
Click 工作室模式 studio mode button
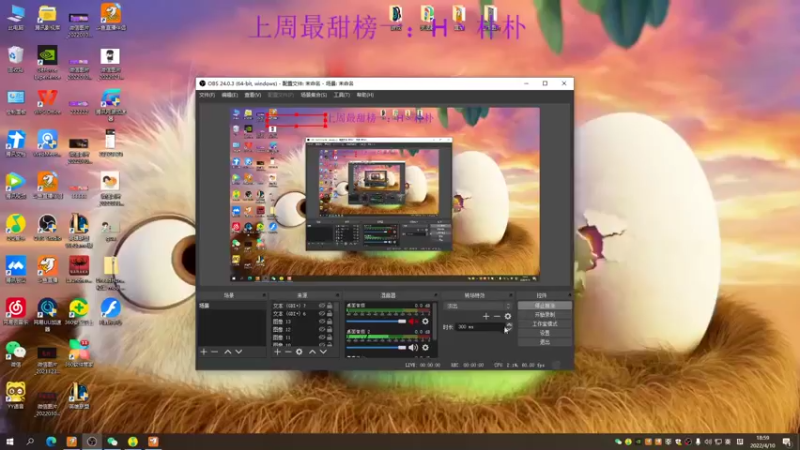(544, 324)
